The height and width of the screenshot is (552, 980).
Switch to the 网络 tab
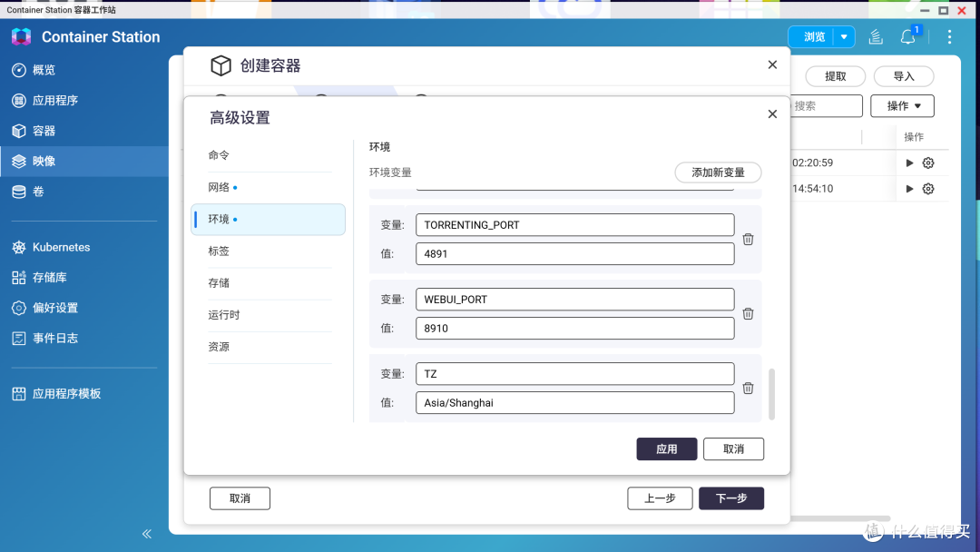268,187
